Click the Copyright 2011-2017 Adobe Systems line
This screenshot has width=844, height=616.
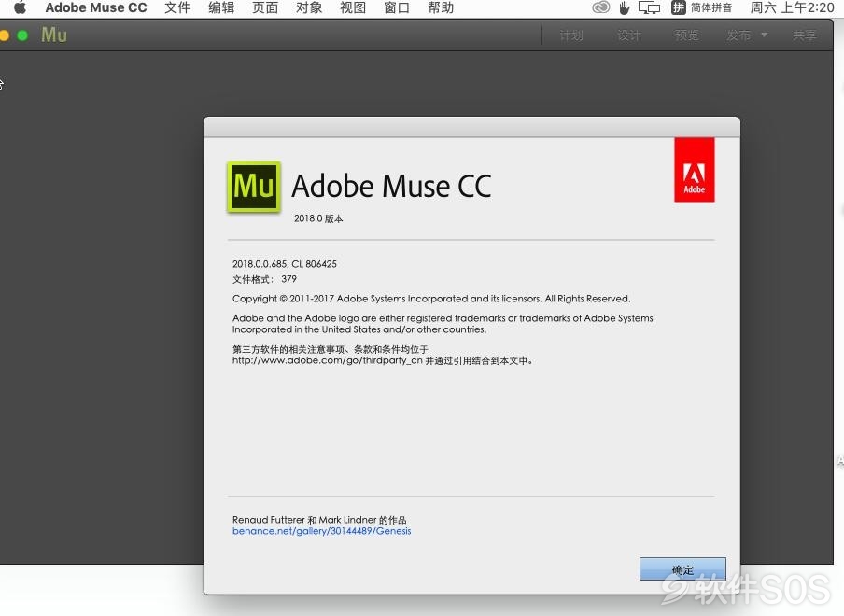tap(431, 299)
